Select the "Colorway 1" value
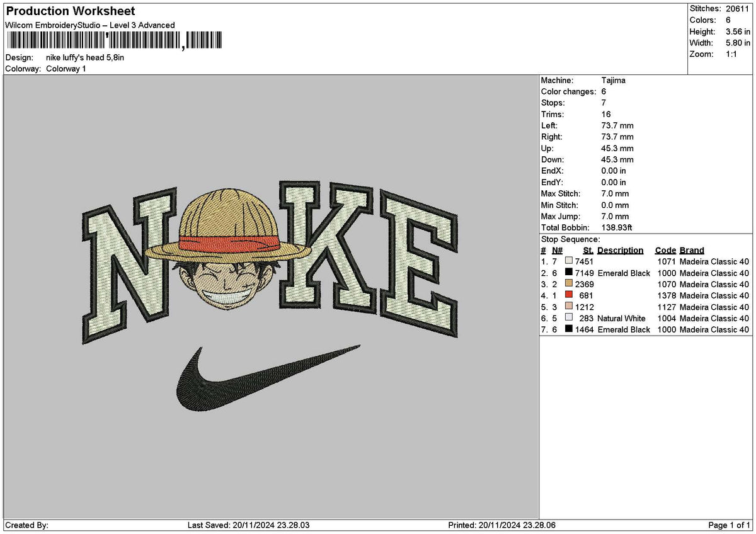 point(66,69)
